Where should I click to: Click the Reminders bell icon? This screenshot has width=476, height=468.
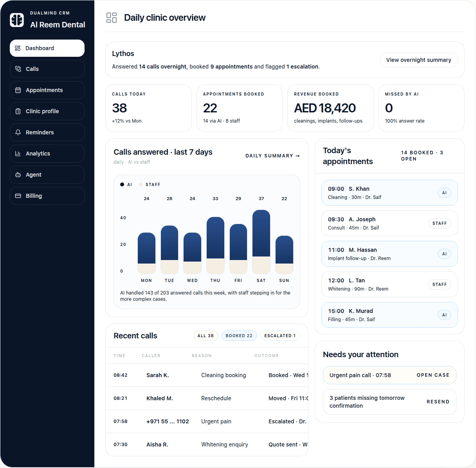point(18,132)
